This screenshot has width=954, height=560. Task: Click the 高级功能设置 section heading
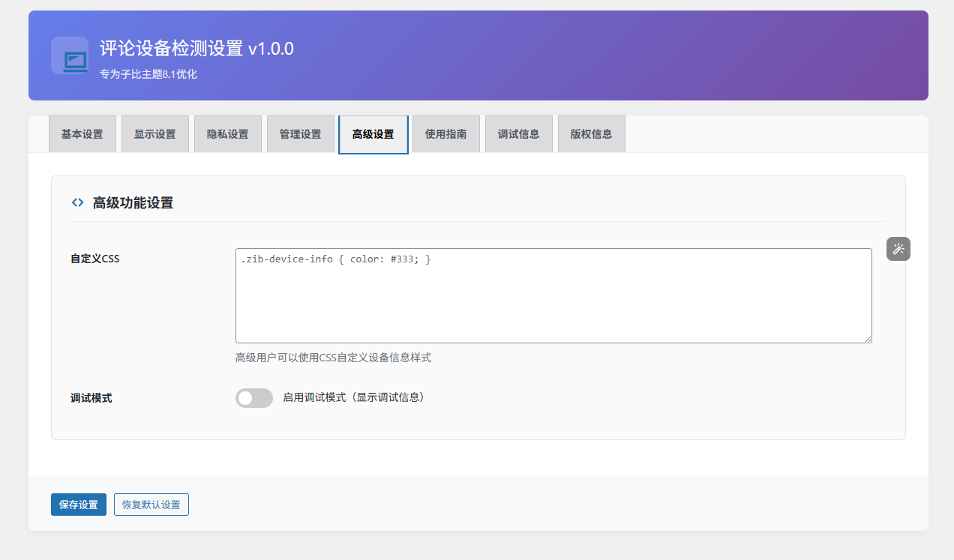point(133,202)
